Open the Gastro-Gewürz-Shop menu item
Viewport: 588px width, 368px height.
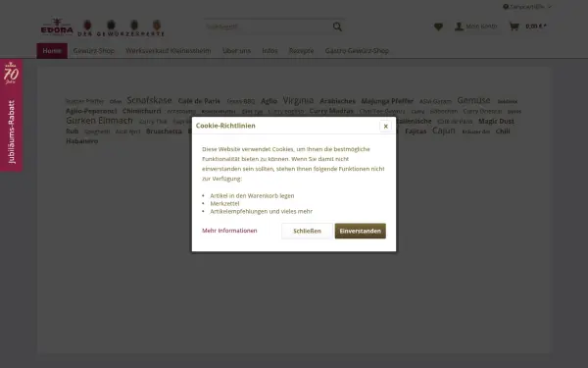[357, 51]
